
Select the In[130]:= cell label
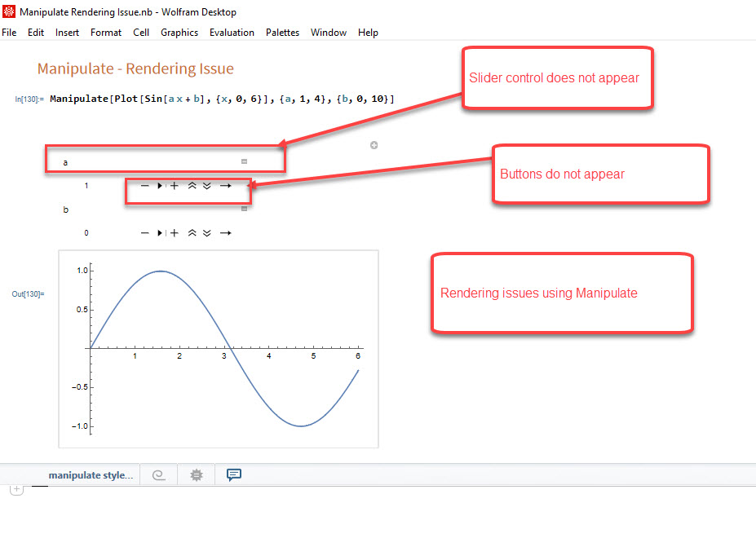click(29, 99)
